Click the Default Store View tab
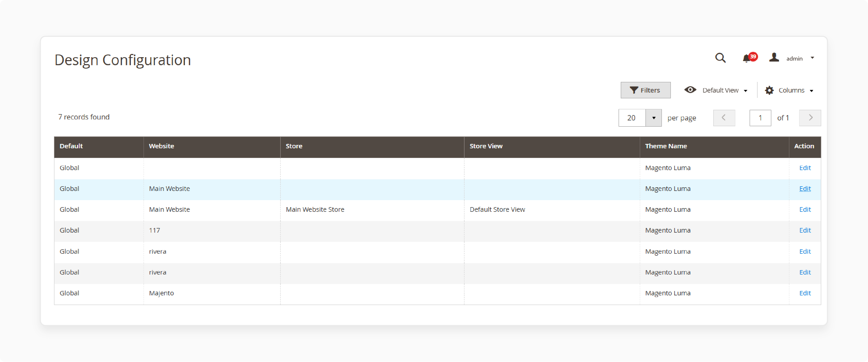This screenshot has height=362, width=868. (496, 209)
